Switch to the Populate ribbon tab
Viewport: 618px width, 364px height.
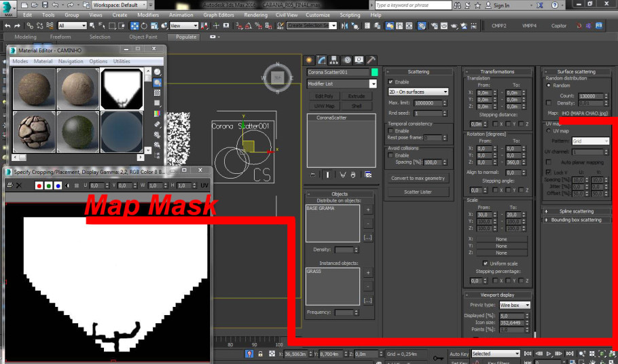(185, 37)
